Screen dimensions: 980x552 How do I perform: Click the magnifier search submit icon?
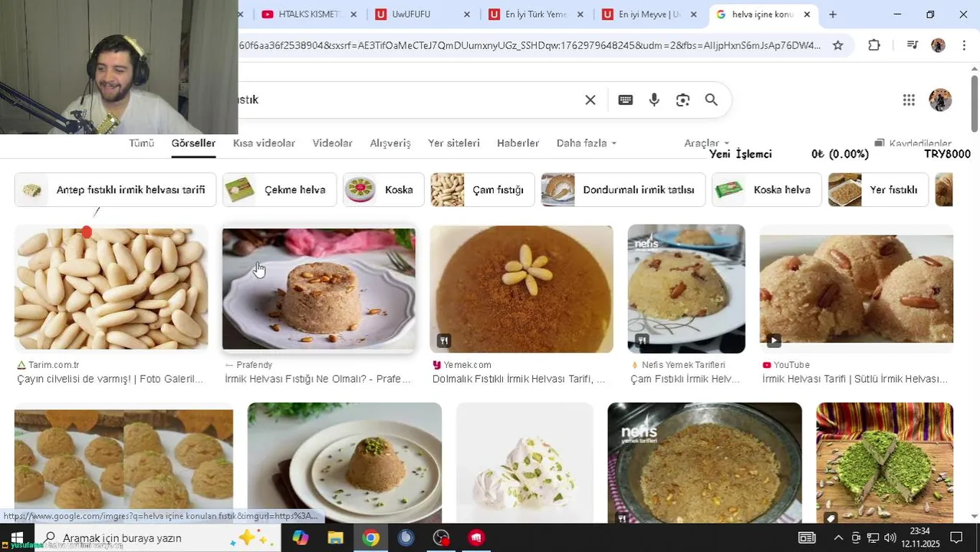click(x=712, y=100)
